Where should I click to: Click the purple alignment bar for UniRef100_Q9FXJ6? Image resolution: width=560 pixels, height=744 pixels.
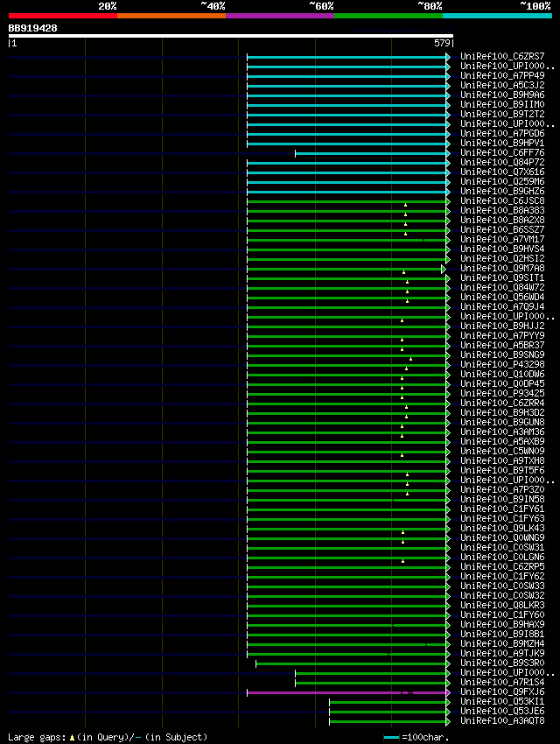pos(347,692)
